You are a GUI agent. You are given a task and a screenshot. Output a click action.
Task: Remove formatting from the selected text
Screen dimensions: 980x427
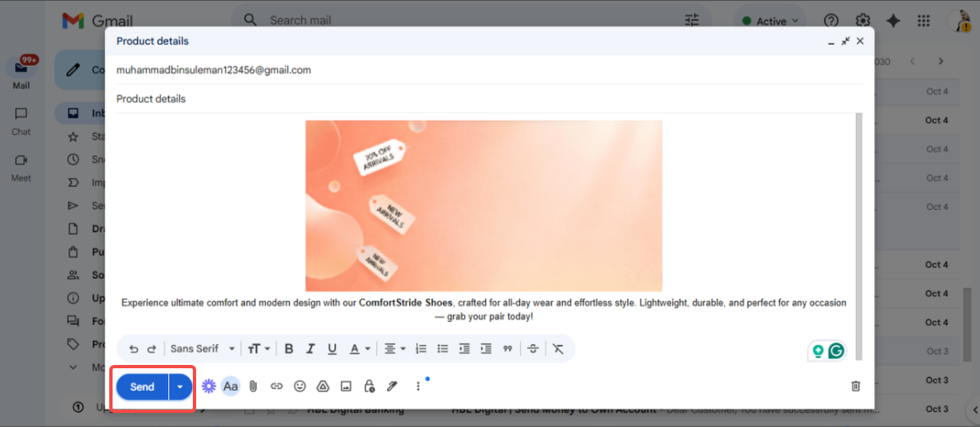[558, 349]
